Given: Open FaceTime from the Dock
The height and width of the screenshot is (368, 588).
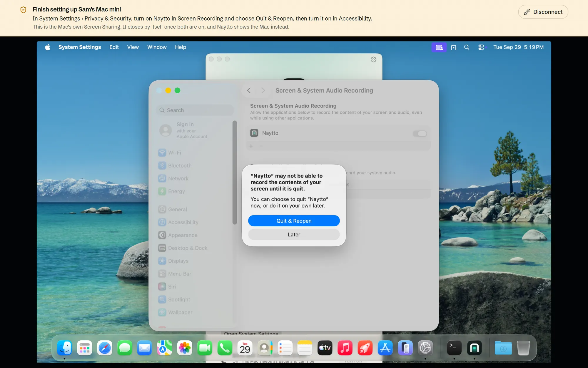Looking at the screenshot, I should [205, 348].
